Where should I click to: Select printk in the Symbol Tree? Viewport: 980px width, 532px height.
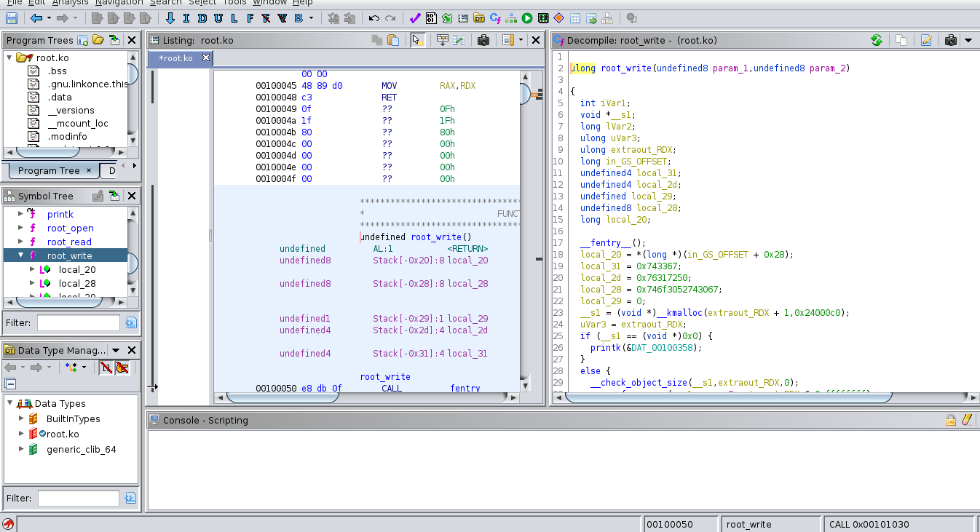[60, 214]
